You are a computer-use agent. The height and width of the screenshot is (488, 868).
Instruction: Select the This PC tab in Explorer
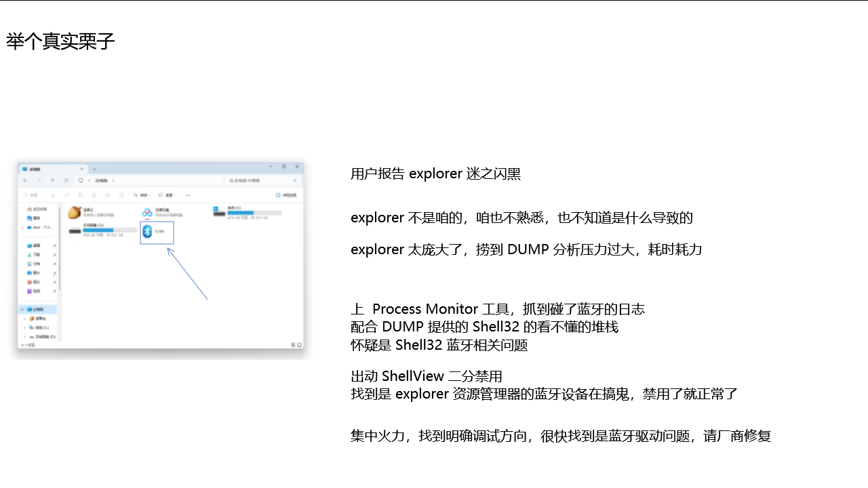53,168
